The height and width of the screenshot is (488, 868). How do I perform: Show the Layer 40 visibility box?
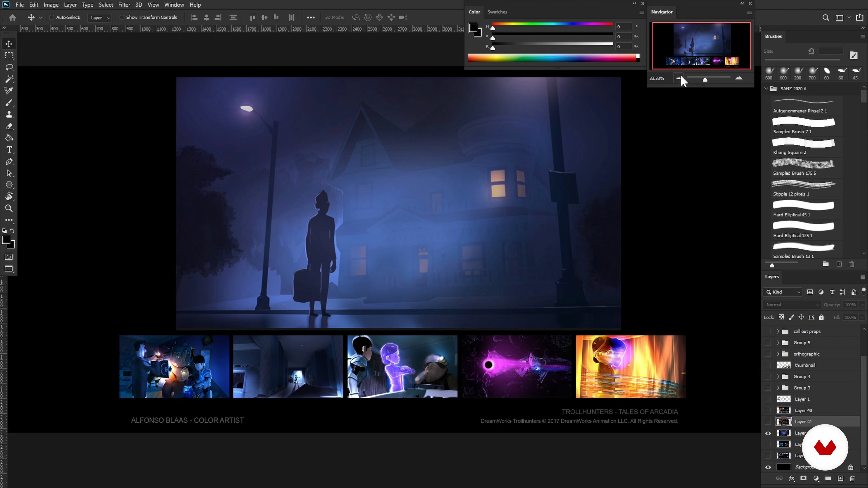(768, 411)
